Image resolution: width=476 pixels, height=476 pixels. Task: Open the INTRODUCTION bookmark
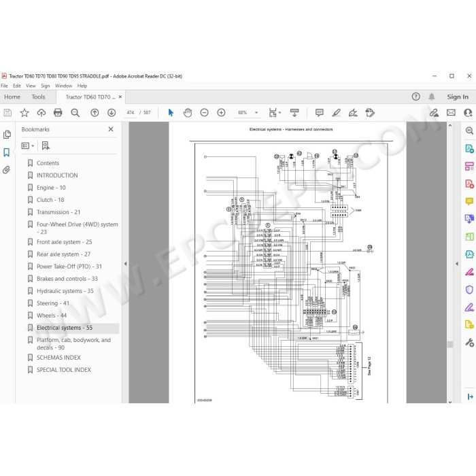pyautogui.click(x=57, y=175)
